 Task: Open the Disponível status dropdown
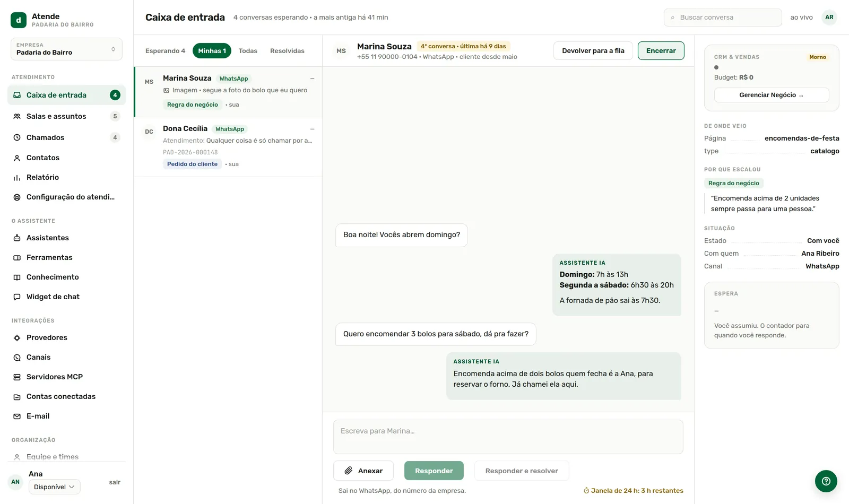coord(55,486)
